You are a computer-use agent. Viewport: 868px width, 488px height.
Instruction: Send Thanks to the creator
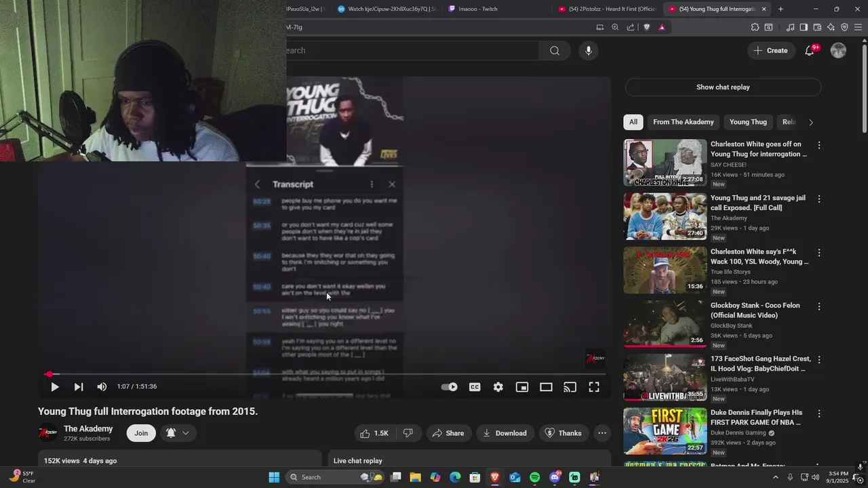[x=564, y=433]
